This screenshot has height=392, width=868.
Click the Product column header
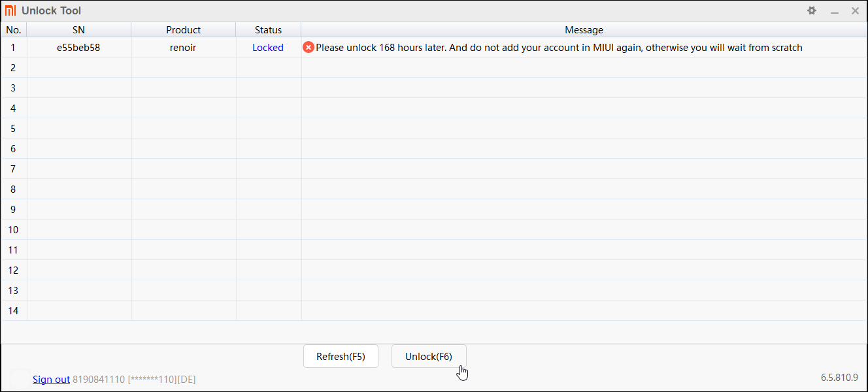[x=183, y=30]
